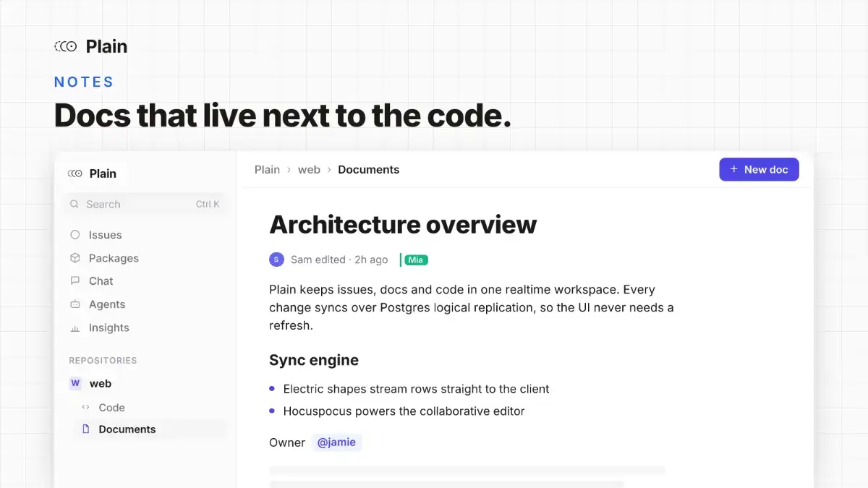Click the NOTES label above headline
Image resolution: width=868 pixels, height=488 pixels.
pyautogui.click(x=84, y=82)
